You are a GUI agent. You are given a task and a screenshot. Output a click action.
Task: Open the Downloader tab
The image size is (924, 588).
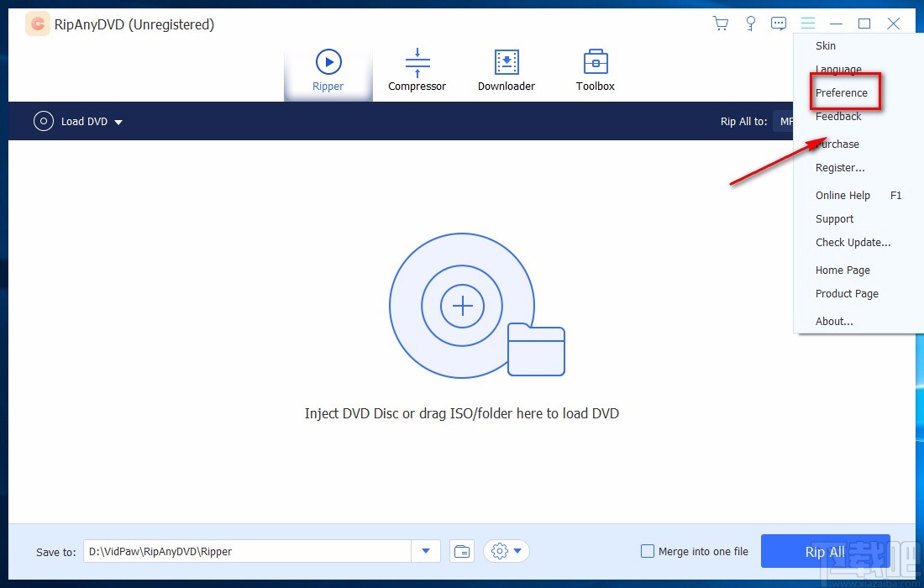507,71
